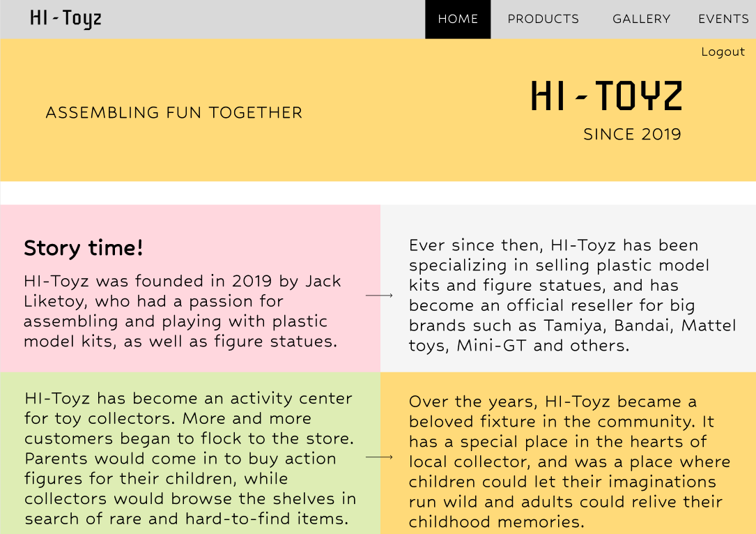
Task: Click the ASSEMBLING FUN TOGETHER tagline
Action: pos(173,112)
